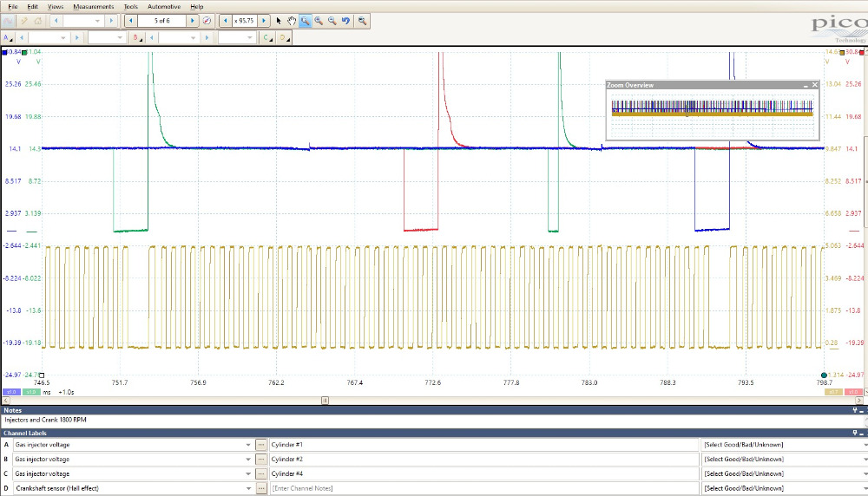Open Channel B options button
Viewport: 868px width, 496px height.
137,38
